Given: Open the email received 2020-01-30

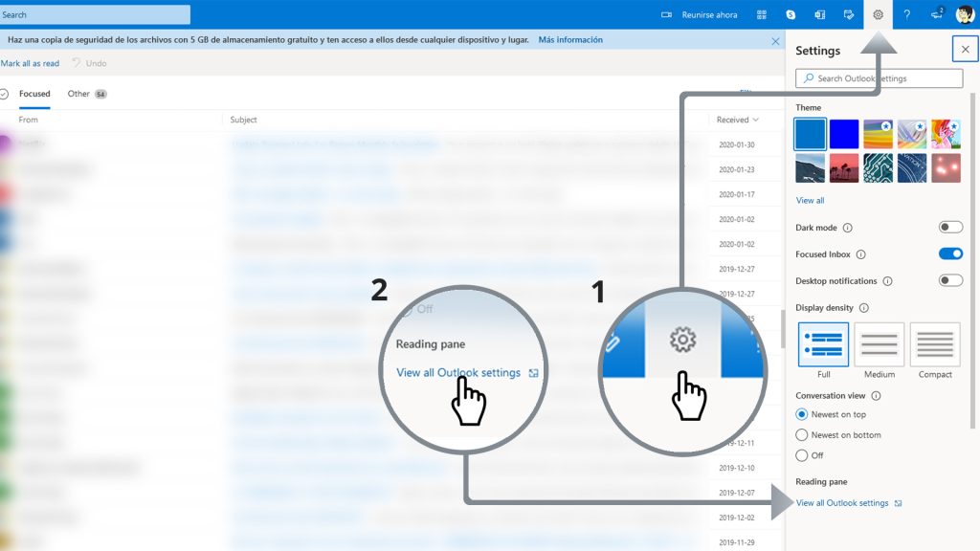Looking at the screenshot, I should pyautogui.click(x=391, y=144).
